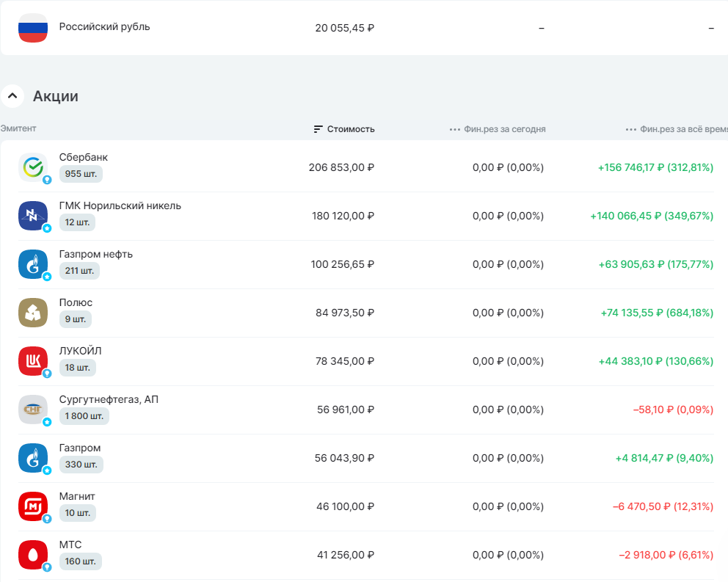Click the 18 шт. quantity chip
This screenshot has width=728, height=582.
coord(78,368)
